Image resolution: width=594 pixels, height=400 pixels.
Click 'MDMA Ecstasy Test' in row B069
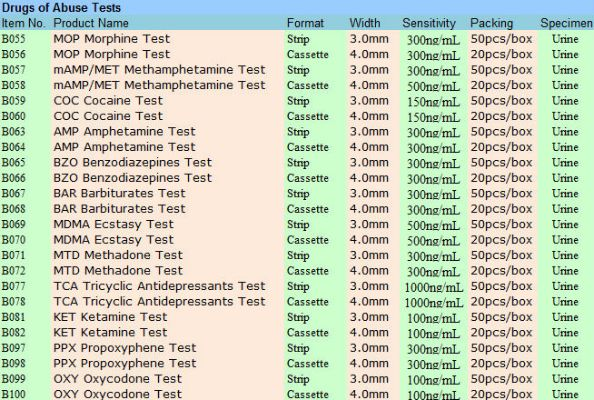(x=113, y=224)
